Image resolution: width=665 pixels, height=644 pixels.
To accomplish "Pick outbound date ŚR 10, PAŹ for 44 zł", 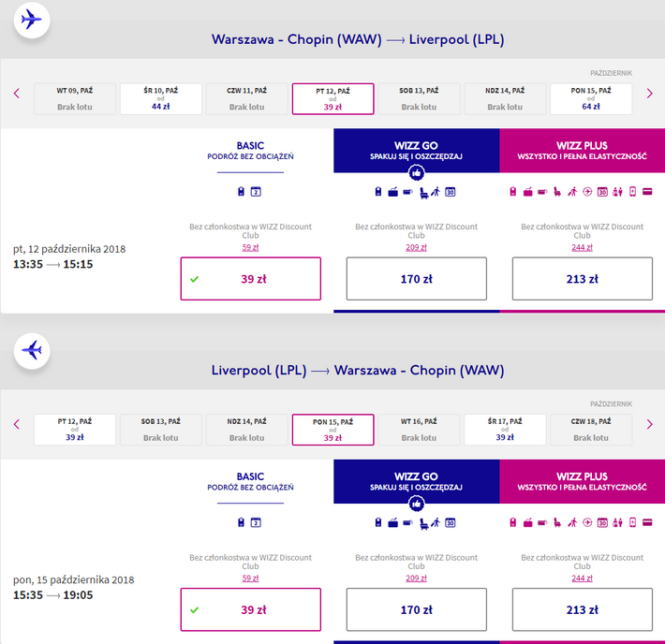I will 161,99.
